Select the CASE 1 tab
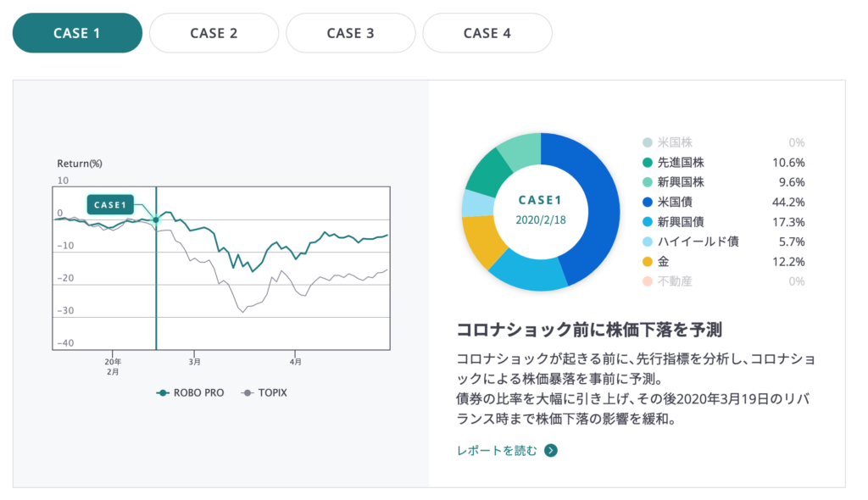Viewport: 868px width, 500px height. (x=77, y=33)
